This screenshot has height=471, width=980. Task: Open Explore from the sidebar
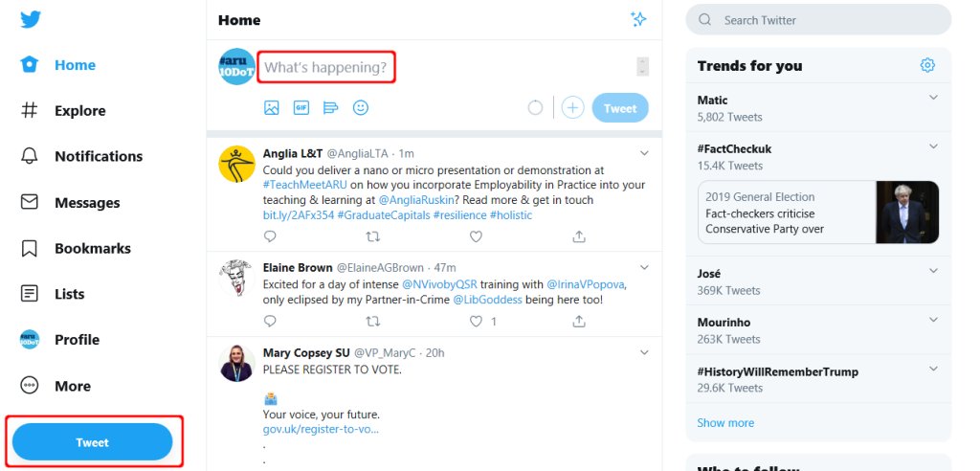pos(63,111)
